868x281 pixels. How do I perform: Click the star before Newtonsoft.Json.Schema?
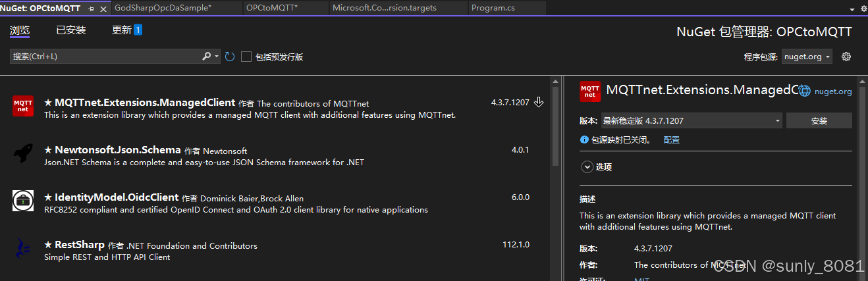click(x=48, y=150)
